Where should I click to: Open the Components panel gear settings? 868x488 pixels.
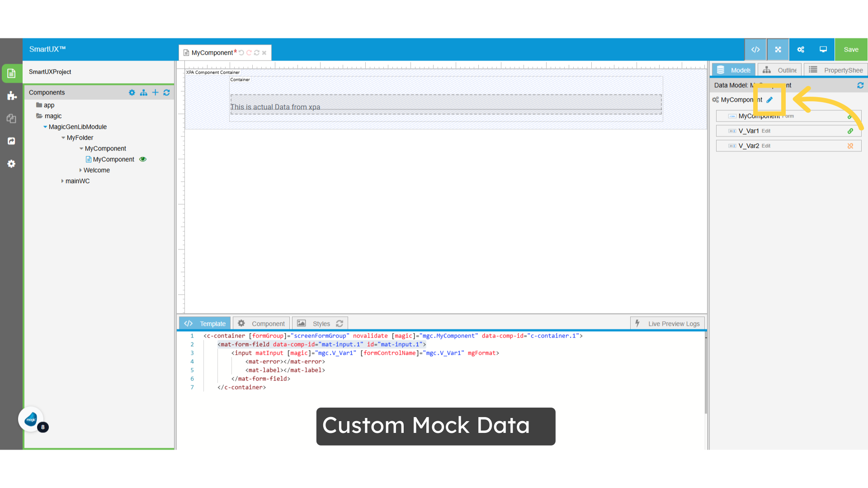132,92
